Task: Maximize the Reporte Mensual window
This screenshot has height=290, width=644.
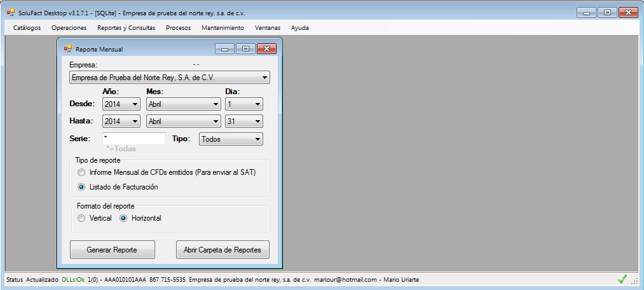Action: coord(245,49)
